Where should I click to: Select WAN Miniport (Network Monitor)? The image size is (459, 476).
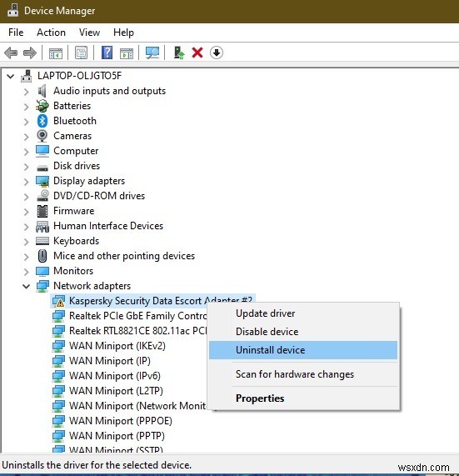point(137,406)
